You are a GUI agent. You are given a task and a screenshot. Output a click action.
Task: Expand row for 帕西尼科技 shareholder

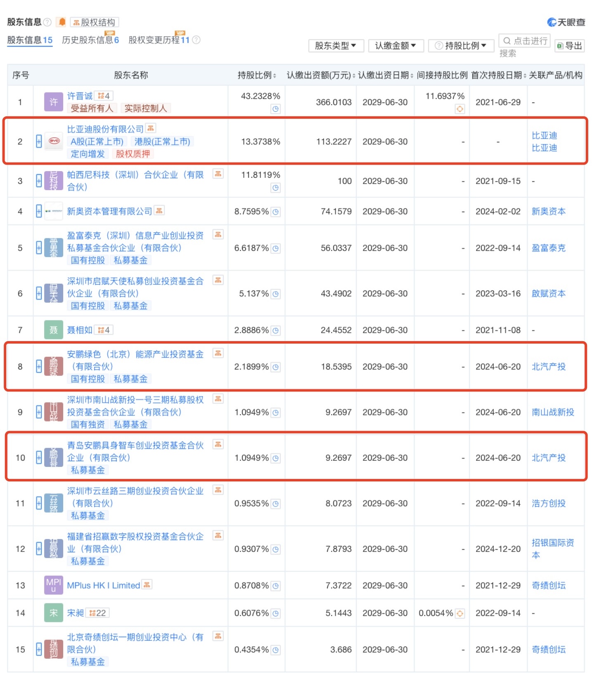39,181
